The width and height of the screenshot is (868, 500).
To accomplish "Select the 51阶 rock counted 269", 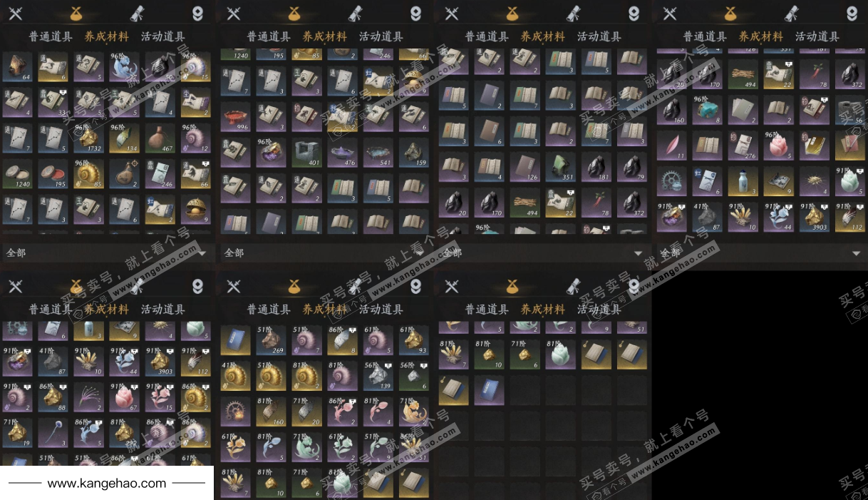I will point(272,341).
